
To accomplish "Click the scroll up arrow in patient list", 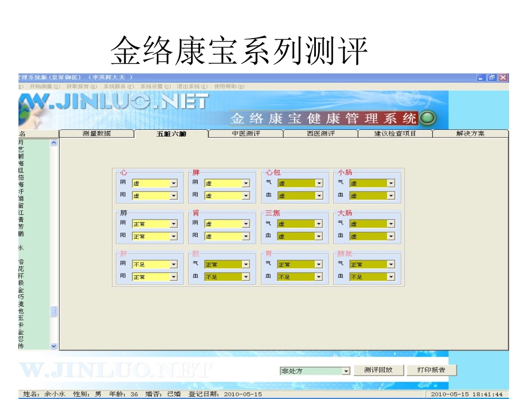I will [x=54, y=143].
